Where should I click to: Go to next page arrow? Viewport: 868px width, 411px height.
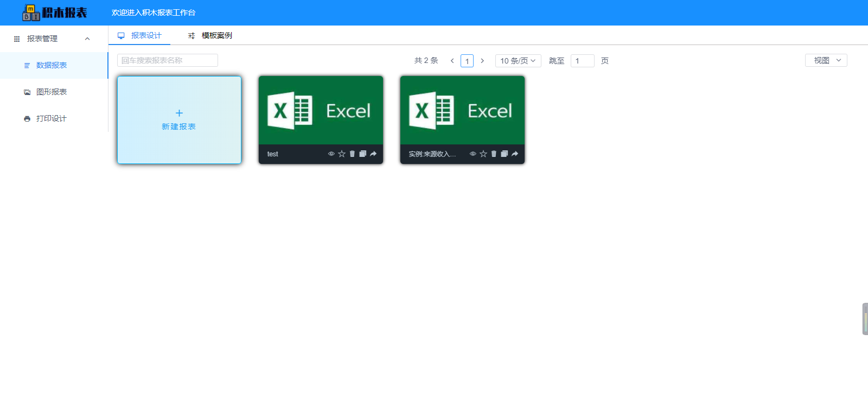coord(482,61)
